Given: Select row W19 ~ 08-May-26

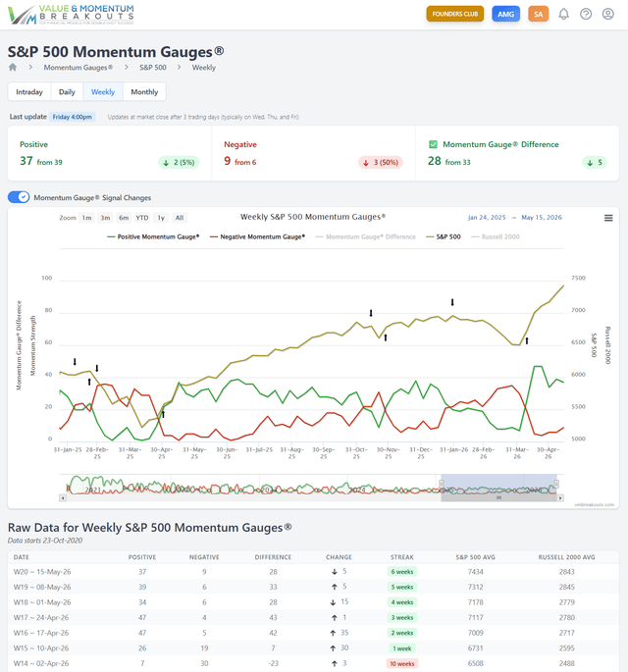Looking at the screenshot, I should [x=313, y=588].
